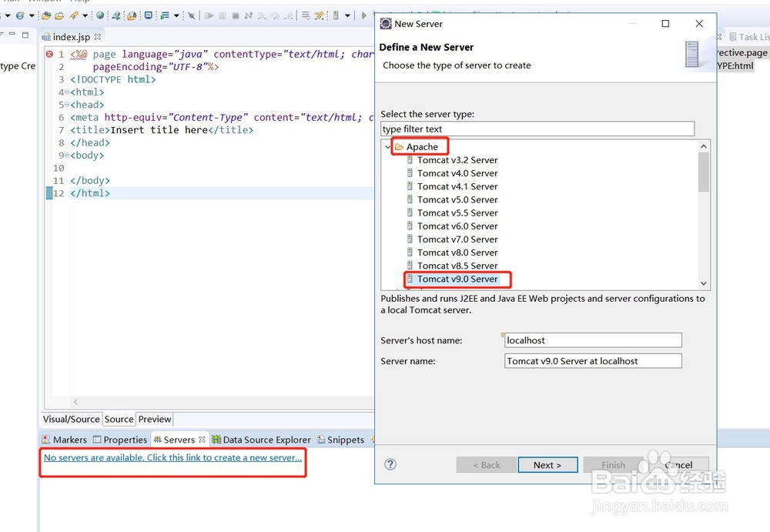
Task: Click the help question mark icon in dialog
Action: pyautogui.click(x=390, y=464)
